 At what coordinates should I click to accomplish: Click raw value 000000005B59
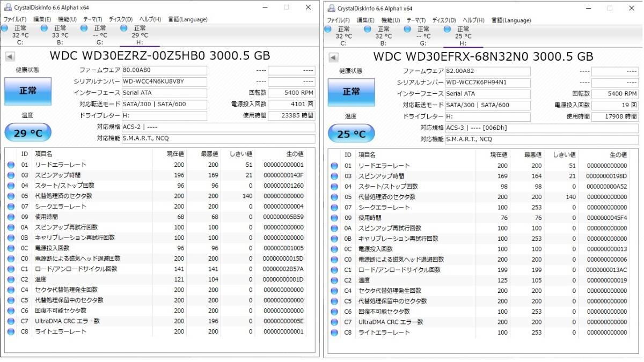click(x=283, y=217)
